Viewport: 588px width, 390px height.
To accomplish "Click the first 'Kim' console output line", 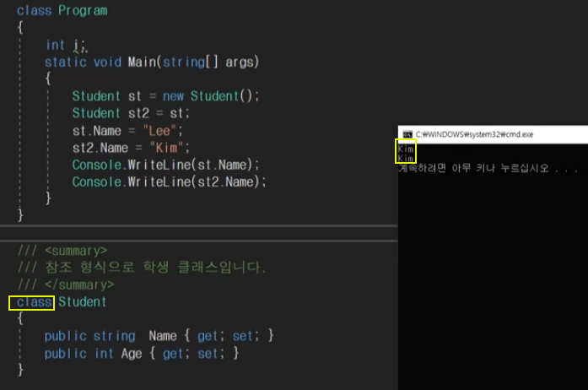I will [x=406, y=149].
